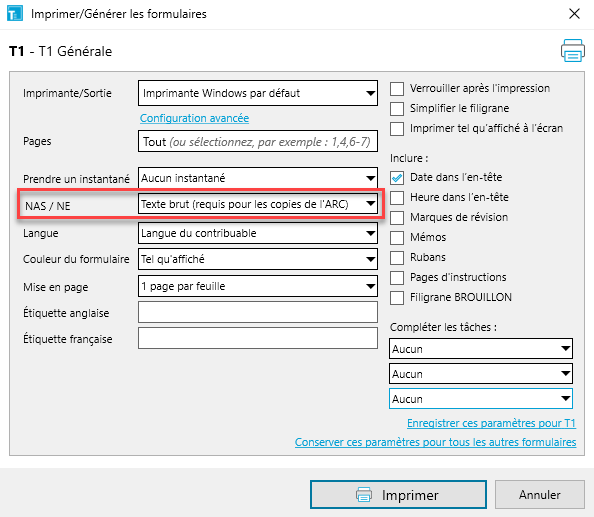
Task: Open the Langue dropdown
Action: 258,233
